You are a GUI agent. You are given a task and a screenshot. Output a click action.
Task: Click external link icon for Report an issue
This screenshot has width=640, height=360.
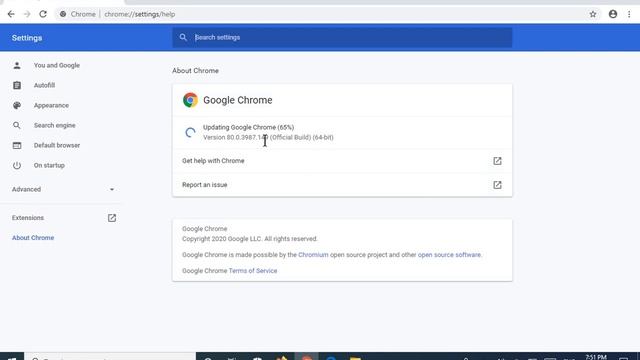[x=497, y=185]
